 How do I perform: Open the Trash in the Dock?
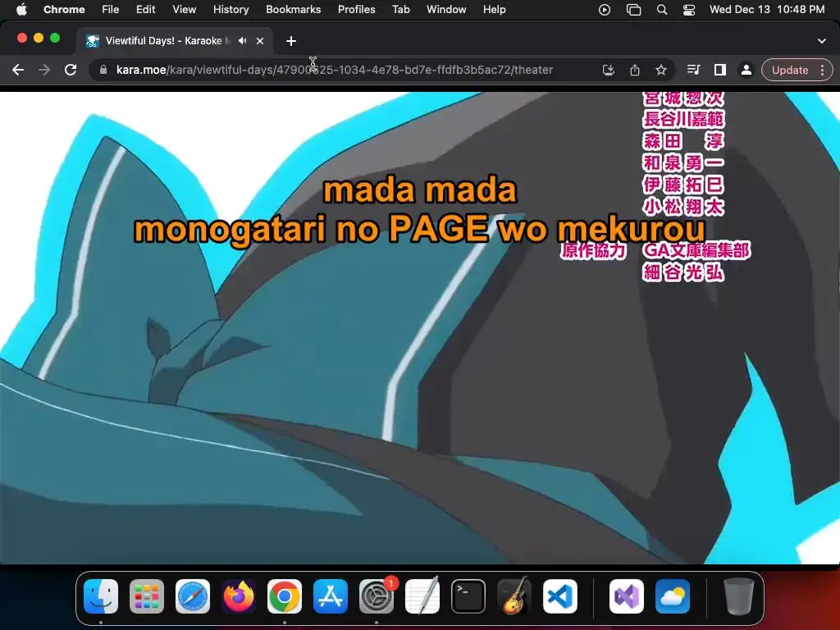tap(739, 596)
